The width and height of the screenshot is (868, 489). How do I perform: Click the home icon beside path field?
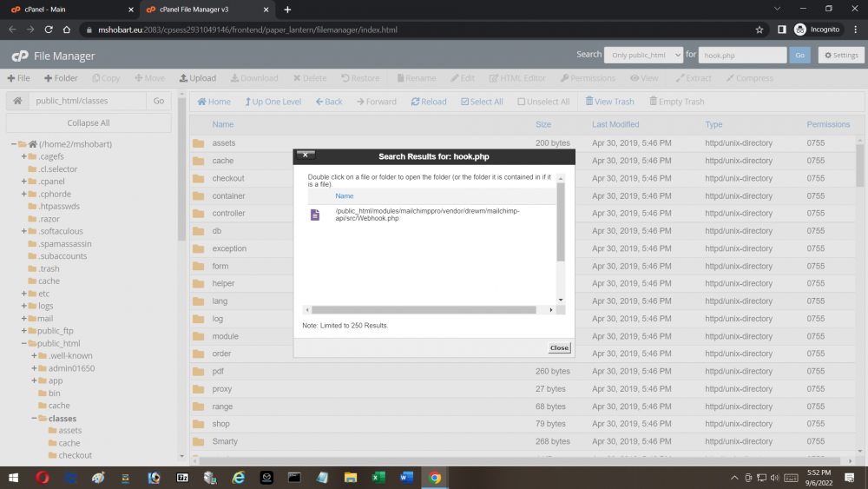pyautogui.click(x=17, y=101)
